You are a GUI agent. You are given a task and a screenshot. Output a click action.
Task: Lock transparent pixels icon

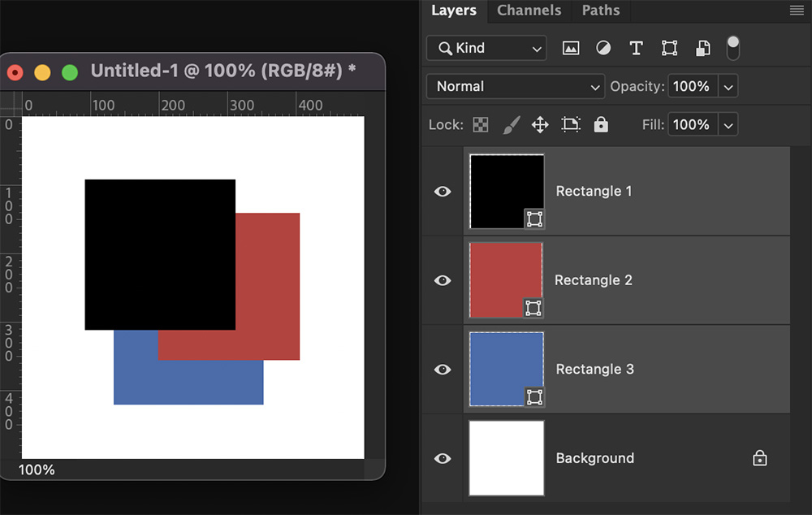481,125
